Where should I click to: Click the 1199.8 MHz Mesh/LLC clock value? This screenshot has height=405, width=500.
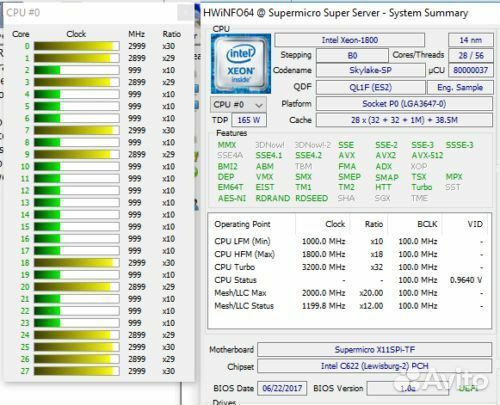323,306
